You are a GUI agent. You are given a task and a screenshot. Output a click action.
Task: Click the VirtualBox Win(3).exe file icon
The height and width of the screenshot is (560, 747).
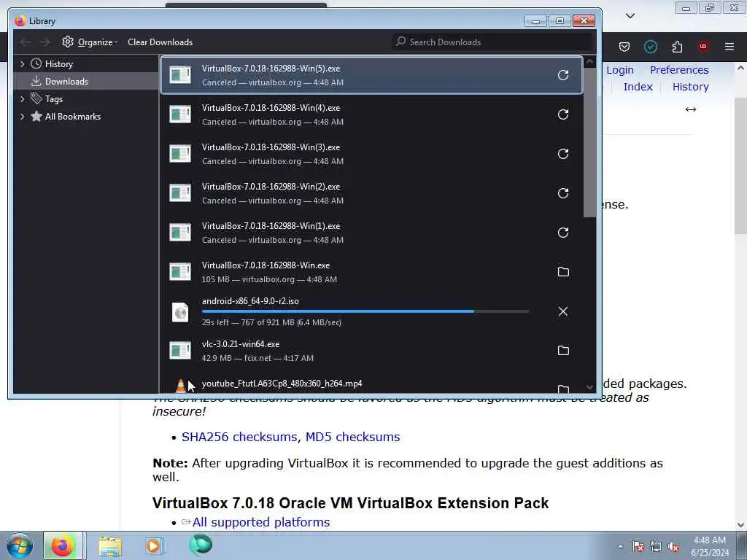[x=180, y=153]
